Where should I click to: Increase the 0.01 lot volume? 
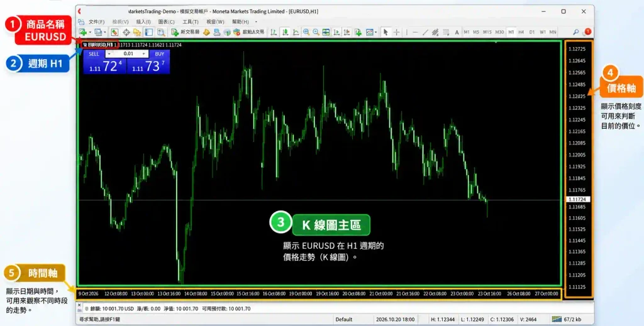point(143,54)
